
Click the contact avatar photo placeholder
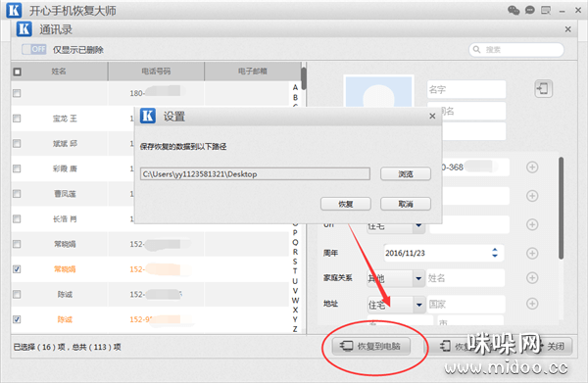378,91
